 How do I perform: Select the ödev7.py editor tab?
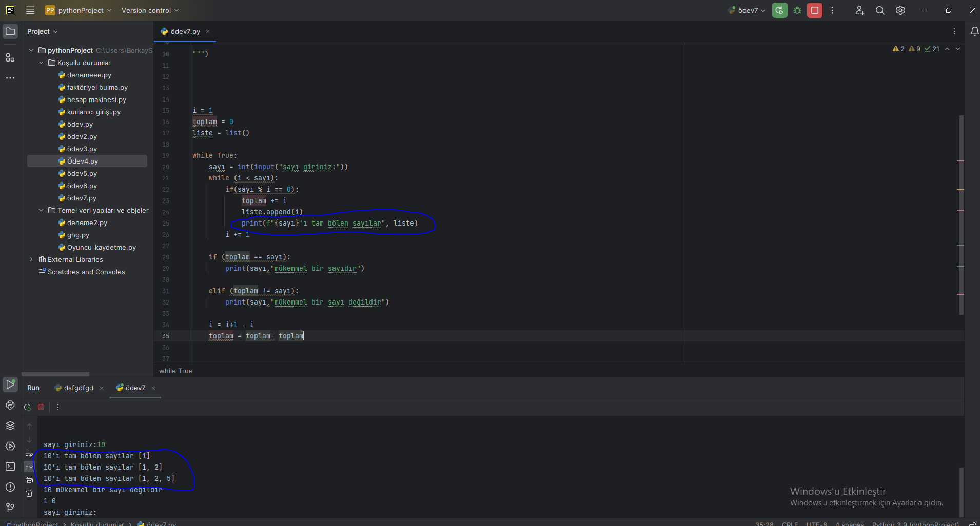[x=185, y=31]
